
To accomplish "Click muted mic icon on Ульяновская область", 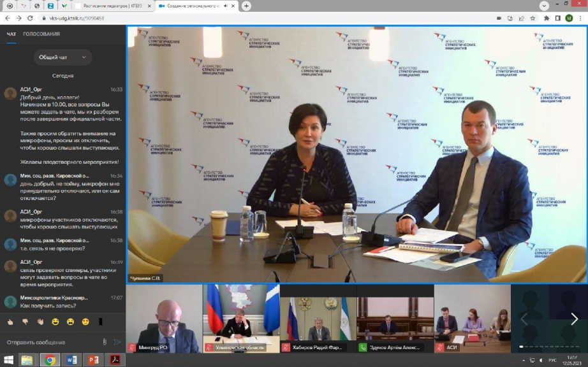I will coord(209,347).
